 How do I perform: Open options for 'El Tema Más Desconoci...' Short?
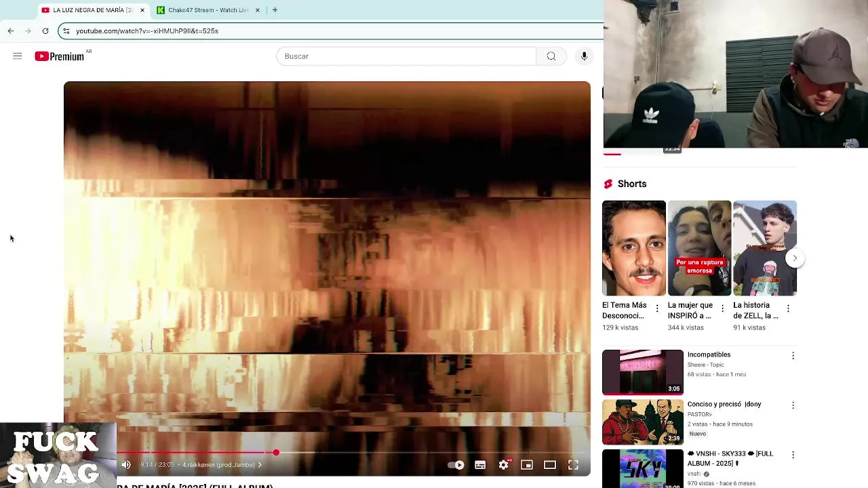[657, 308]
